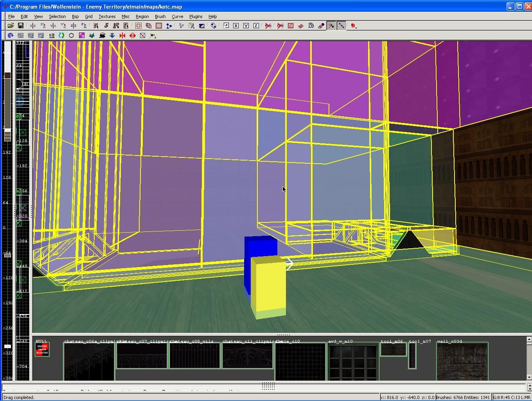Click the magenta C plugin icon

click(81, 35)
